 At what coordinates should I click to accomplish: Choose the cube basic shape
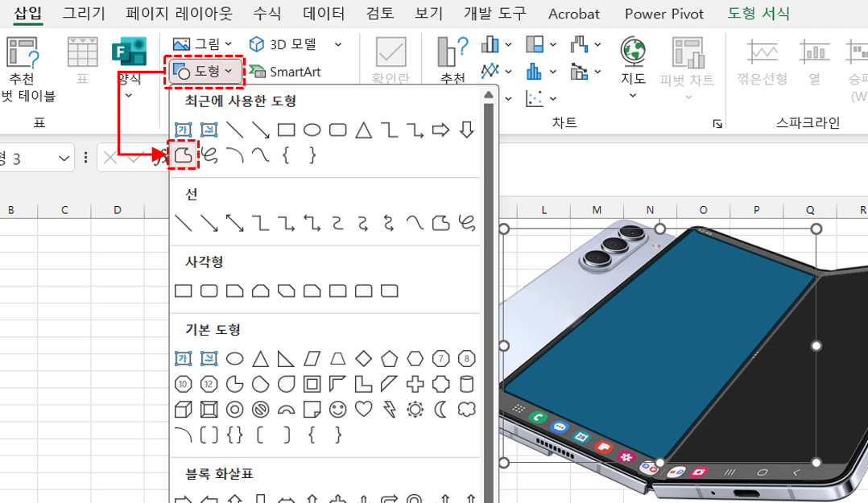[x=184, y=410]
